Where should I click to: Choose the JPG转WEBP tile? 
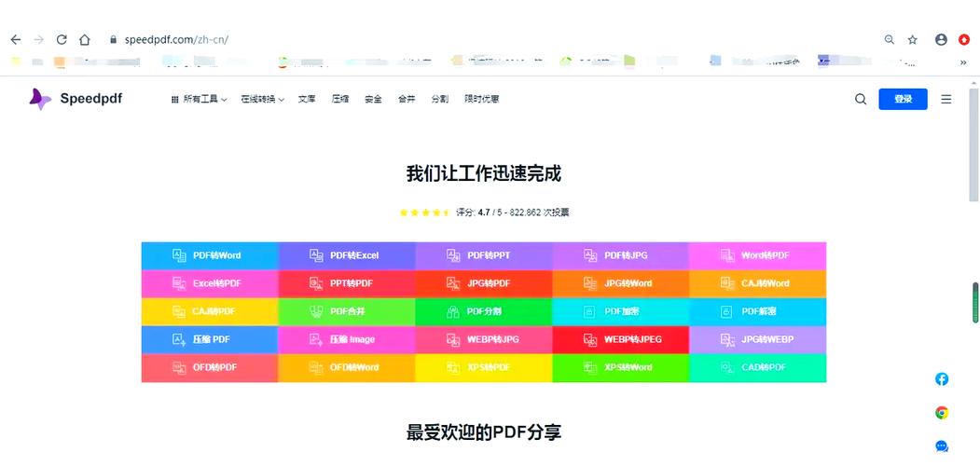[757, 340]
